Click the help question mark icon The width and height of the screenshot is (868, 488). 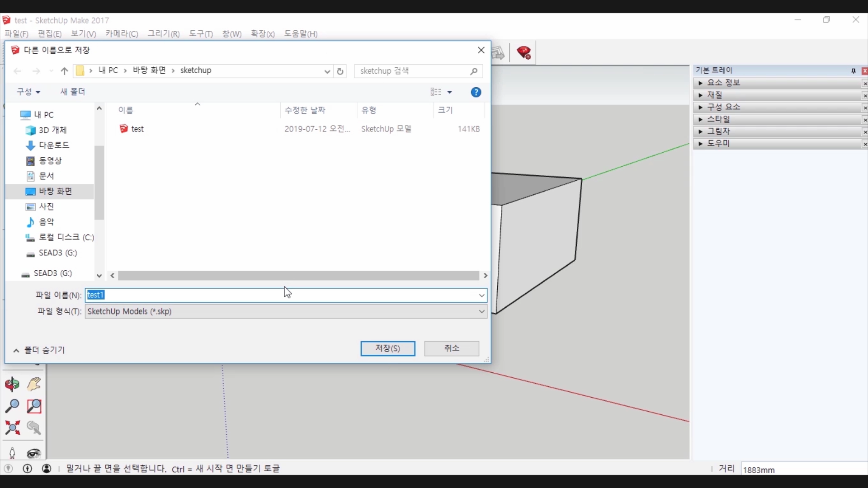(476, 92)
